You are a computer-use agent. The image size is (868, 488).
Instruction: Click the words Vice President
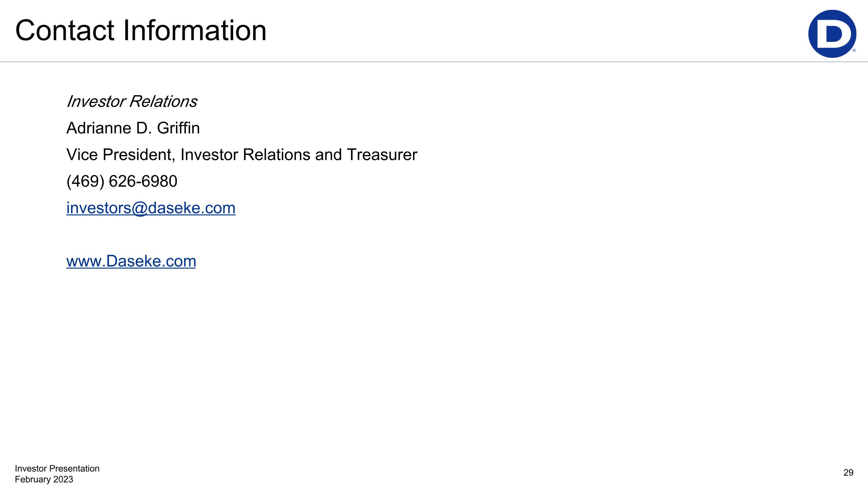click(x=121, y=154)
